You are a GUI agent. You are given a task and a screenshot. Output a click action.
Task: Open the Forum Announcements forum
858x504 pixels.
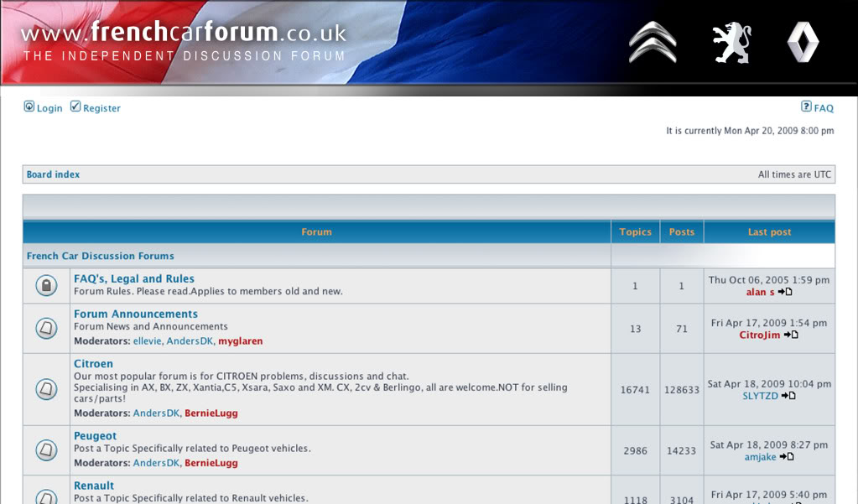pyautogui.click(x=136, y=314)
